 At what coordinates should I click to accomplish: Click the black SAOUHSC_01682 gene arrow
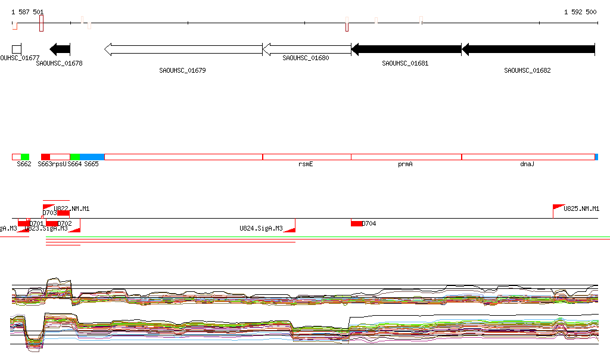pyautogui.click(x=528, y=49)
